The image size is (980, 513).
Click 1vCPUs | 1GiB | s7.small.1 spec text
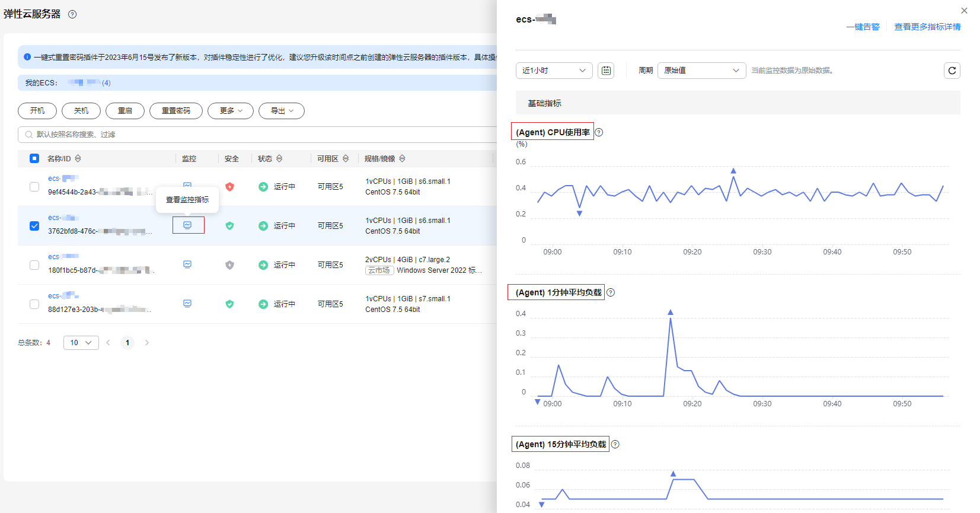(x=408, y=299)
